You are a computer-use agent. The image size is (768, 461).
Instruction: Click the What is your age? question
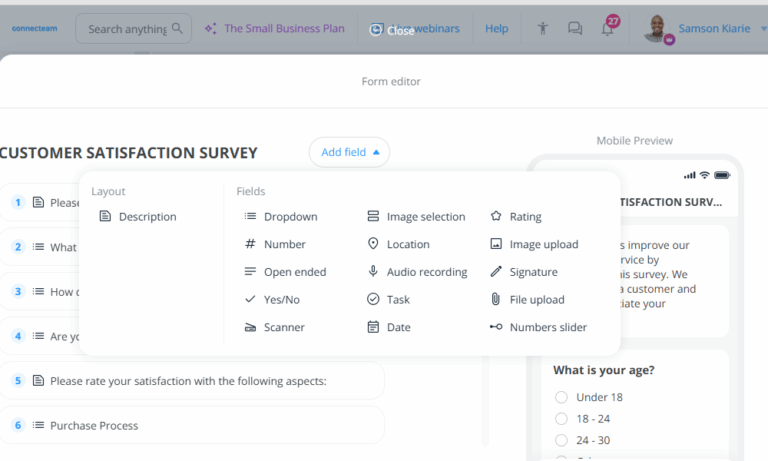coord(604,370)
